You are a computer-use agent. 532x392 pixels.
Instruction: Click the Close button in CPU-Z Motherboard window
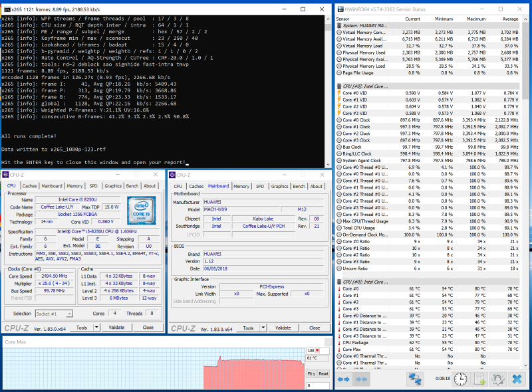pyautogui.click(x=315, y=328)
